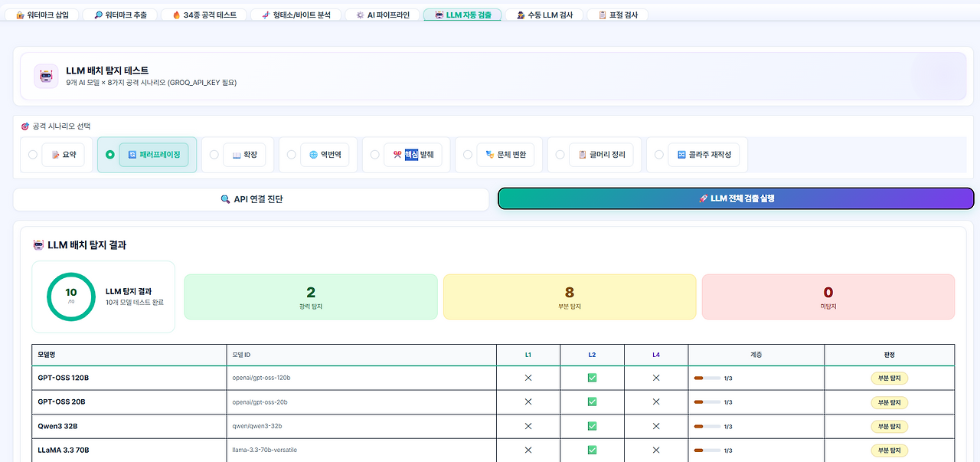Click the L4 column header
The height and width of the screenshot is (462, 980).
656,355
